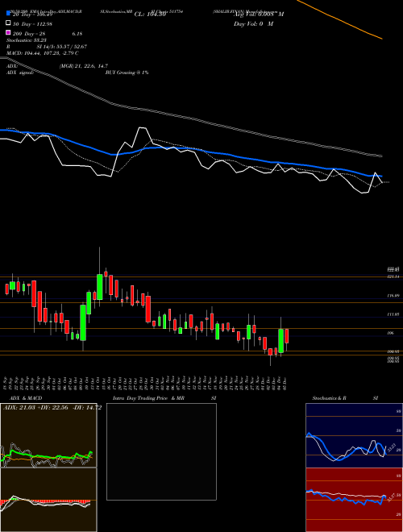Click the red RSI chart panel
The image size is (403, 532).
coord(354,500)
